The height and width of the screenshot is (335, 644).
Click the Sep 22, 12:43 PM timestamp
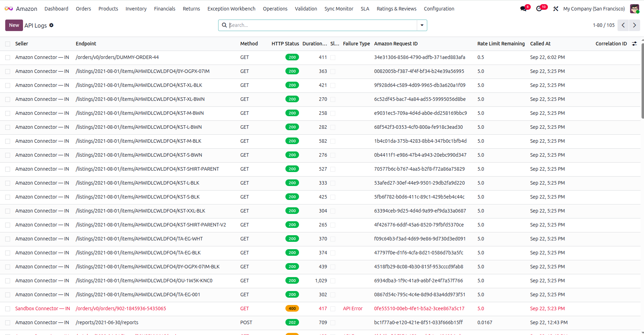tap(549, 322)
